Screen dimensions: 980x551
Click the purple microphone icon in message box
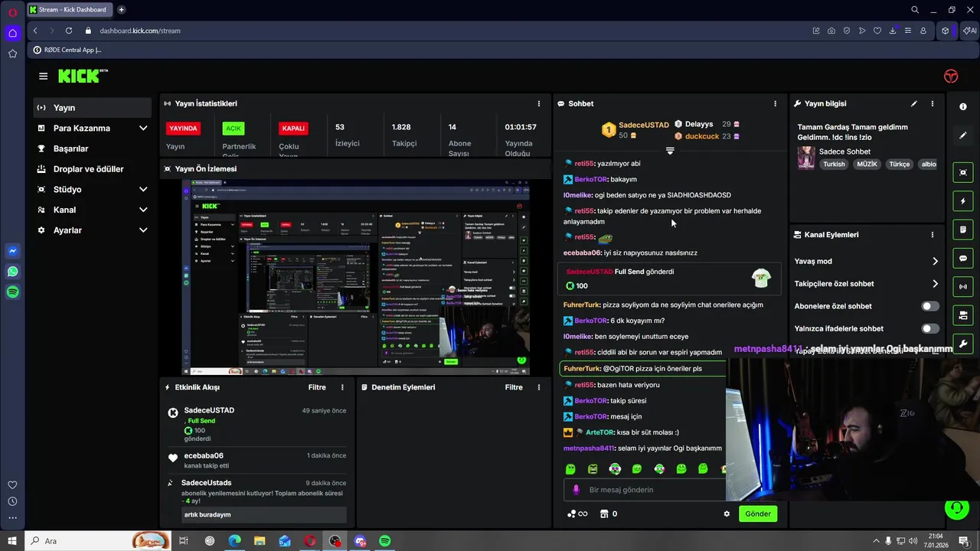[577, 490]
